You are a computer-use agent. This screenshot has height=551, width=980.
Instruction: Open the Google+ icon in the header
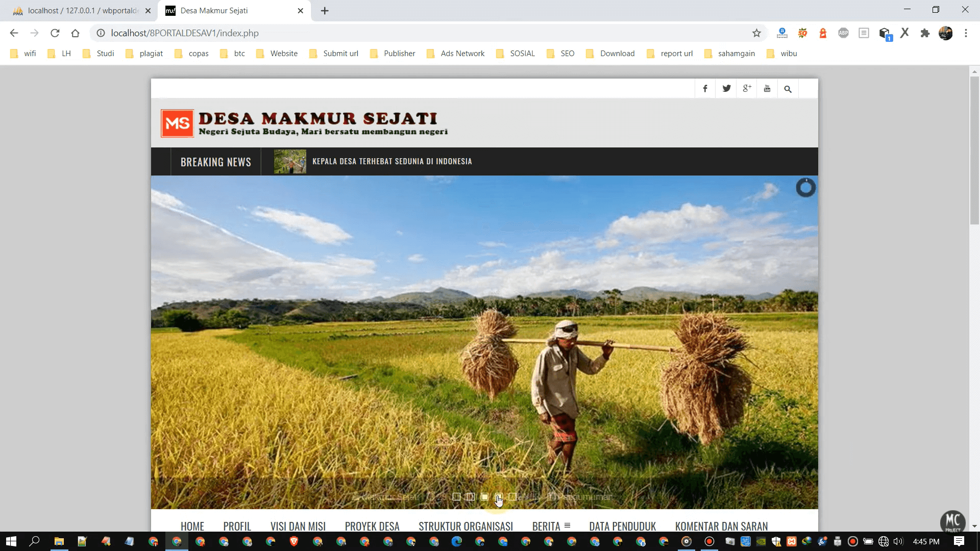(746, 88)
